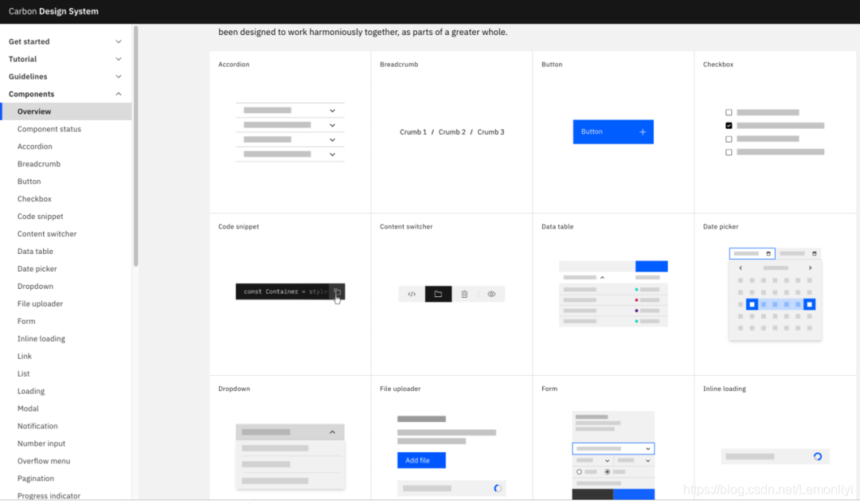Click the eye icon in Content switcher
This screenshot has height=504, width=860.
(x=491, y=294)
